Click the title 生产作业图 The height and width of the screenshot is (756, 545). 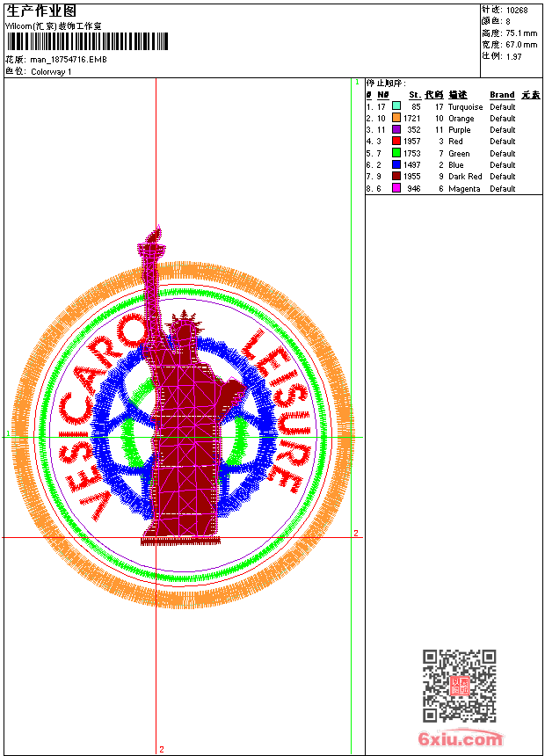tap(41, 11)
